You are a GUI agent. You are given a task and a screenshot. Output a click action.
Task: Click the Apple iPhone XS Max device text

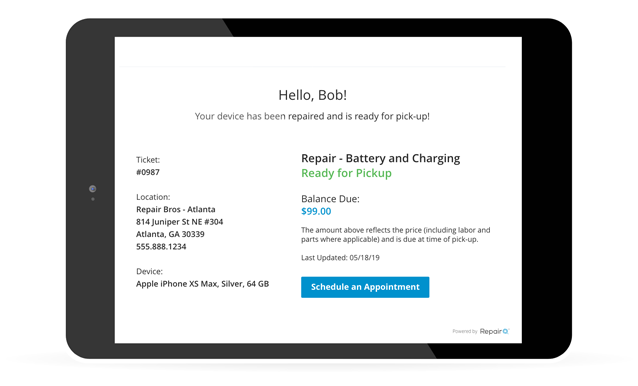tap(202, 284)
